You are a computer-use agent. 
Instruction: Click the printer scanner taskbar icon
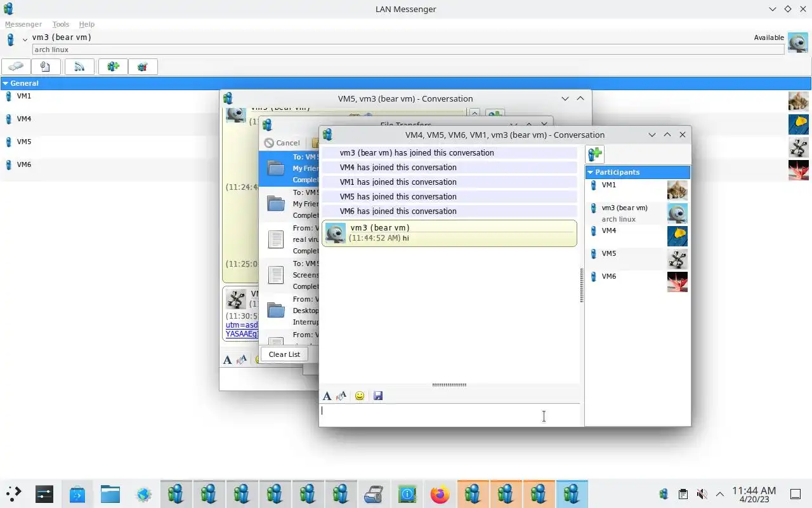[374, 494]
